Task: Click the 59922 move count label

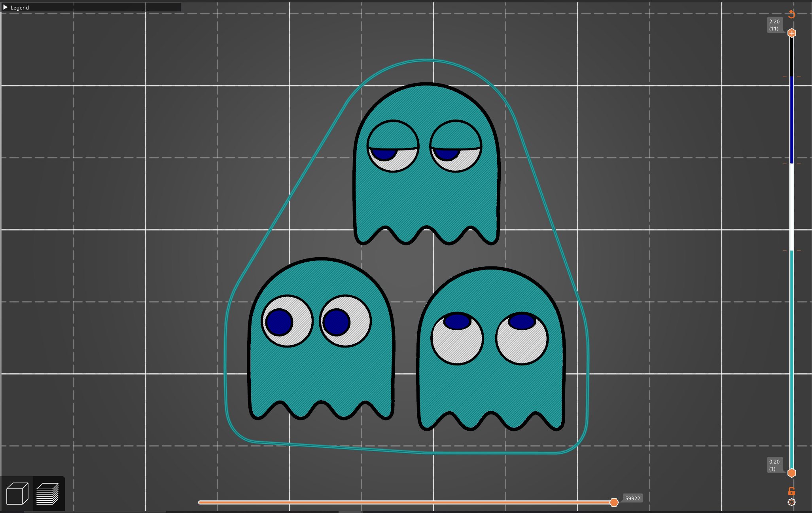Action: coord(632,498)
